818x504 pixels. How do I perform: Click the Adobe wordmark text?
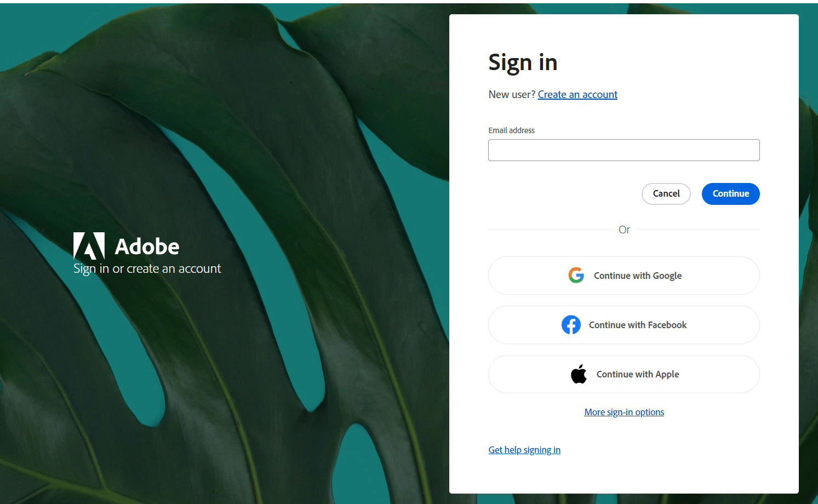[x=147, y=247]
